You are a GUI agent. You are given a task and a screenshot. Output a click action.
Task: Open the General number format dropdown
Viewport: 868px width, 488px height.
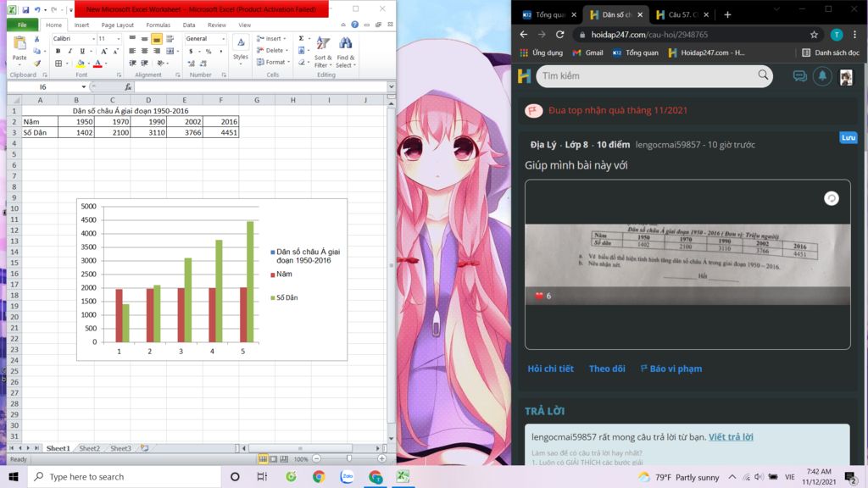coord(223,39)
